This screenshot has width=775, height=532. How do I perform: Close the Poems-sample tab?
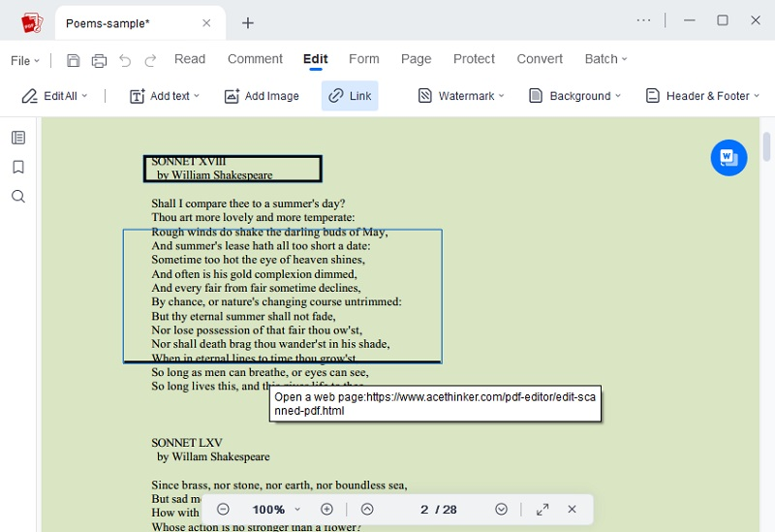tap(206, 23)
